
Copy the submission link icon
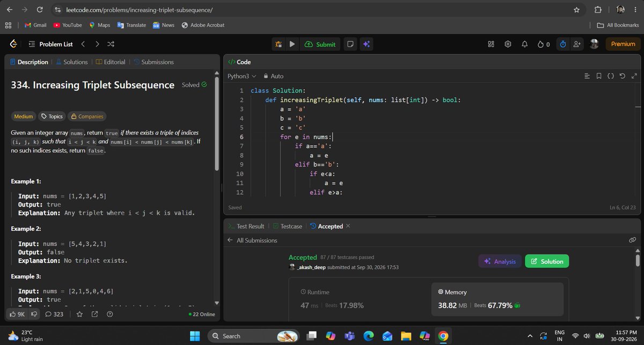coord(632,240)
